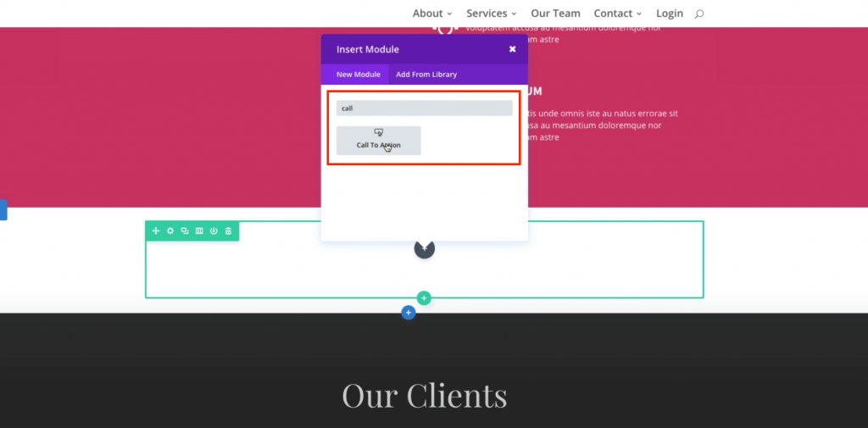Click the move row handle icon
Image resolution: width=868 pixels, height=428 pixels.
point(156,231)
